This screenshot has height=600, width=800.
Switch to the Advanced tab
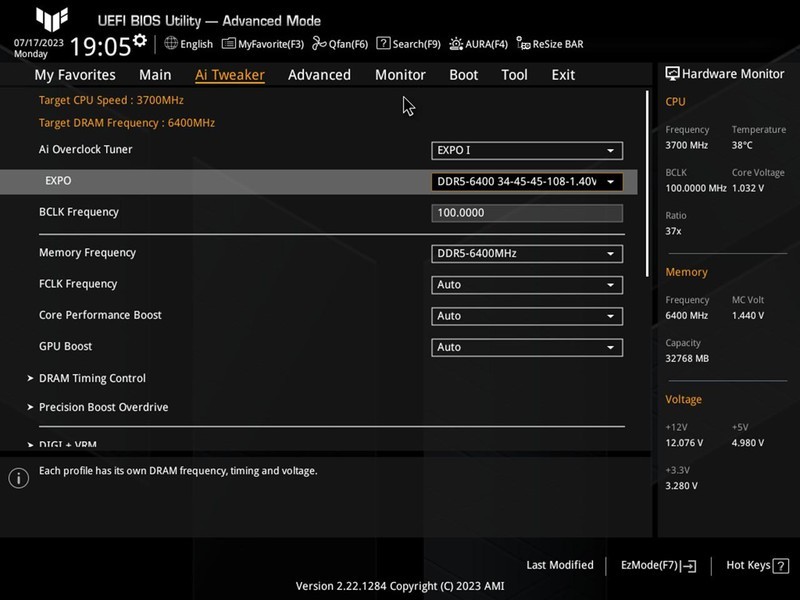319,74
